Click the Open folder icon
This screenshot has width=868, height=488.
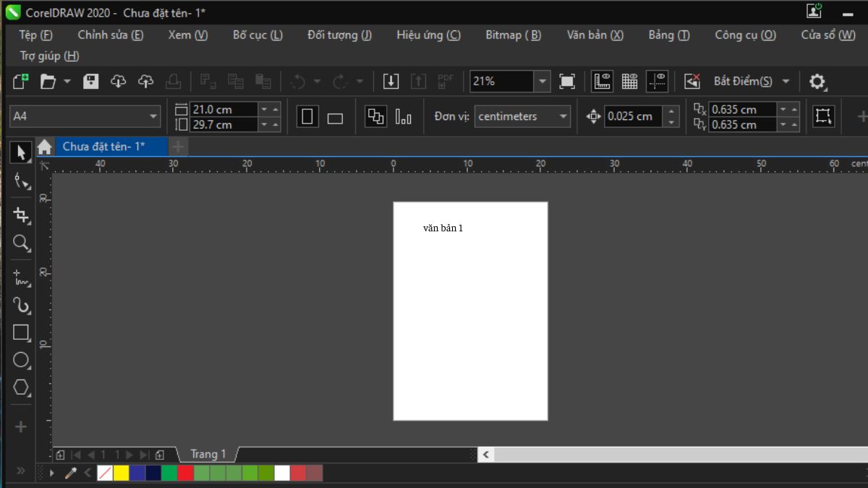point(48,81)
